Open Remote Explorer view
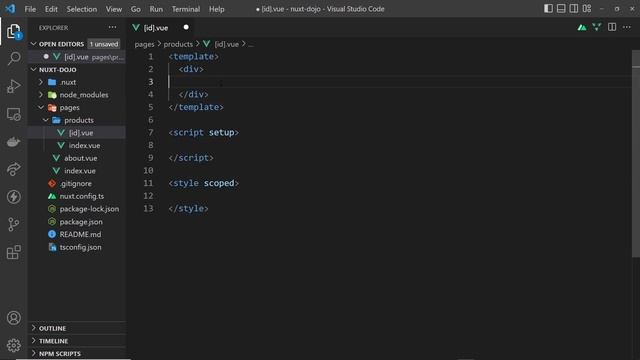Image resolution: width=640 pixels, height=360 pixels. pos(13,114)
